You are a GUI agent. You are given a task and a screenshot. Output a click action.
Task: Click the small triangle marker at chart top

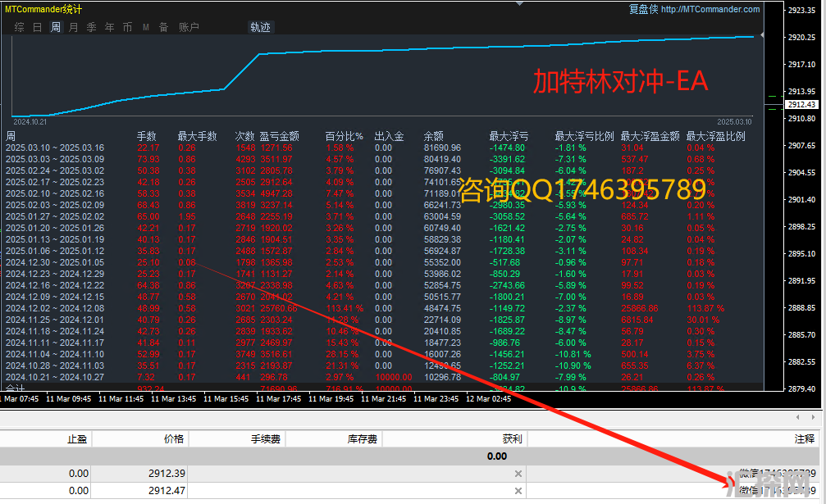coord(519,3)
